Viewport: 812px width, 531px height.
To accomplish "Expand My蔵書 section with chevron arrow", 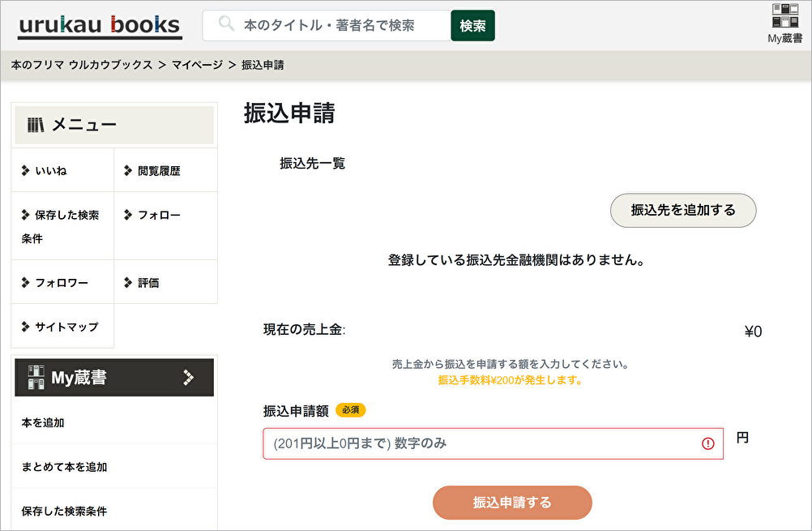I will click(189, 377).
